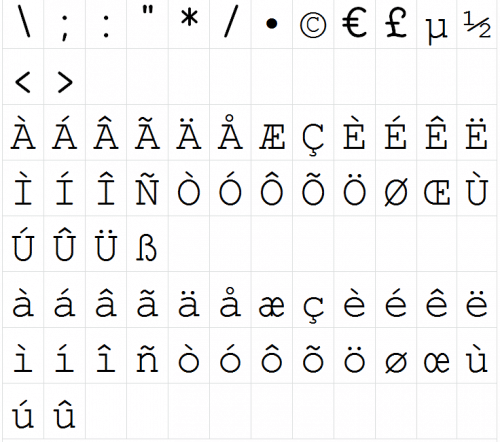Select lowercase û with circumflex

[64, 411]
